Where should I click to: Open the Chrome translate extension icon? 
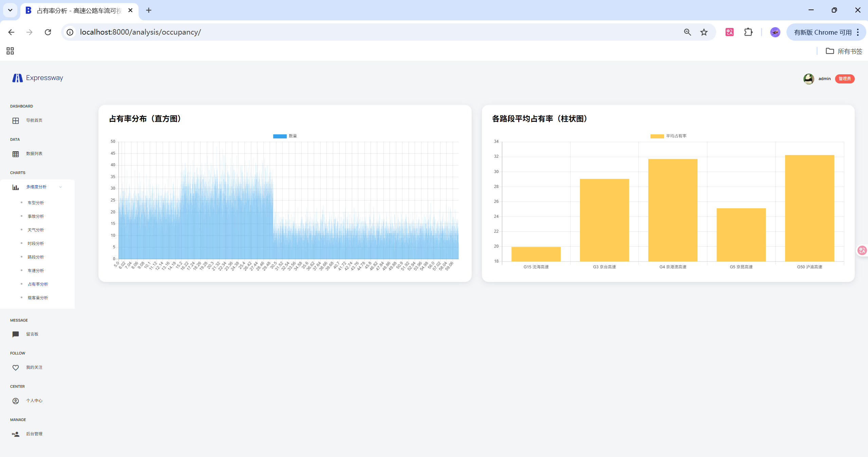(x=729, y=32)
